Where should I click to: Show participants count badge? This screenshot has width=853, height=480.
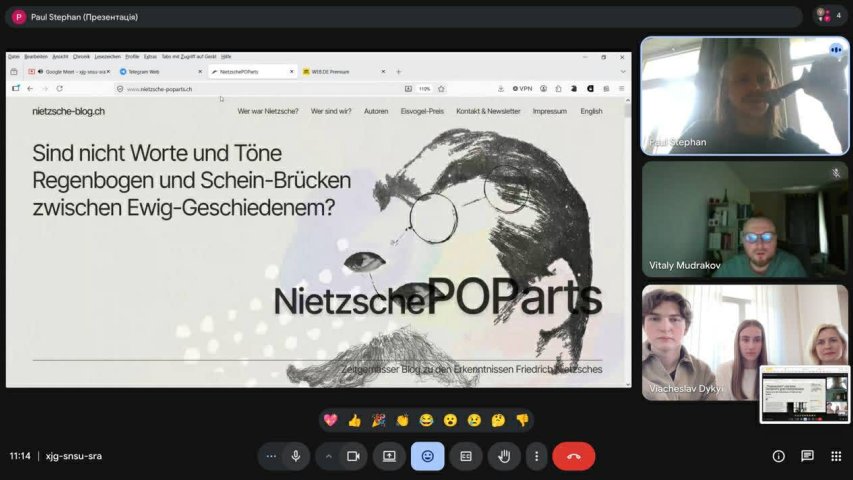[830, 16]
